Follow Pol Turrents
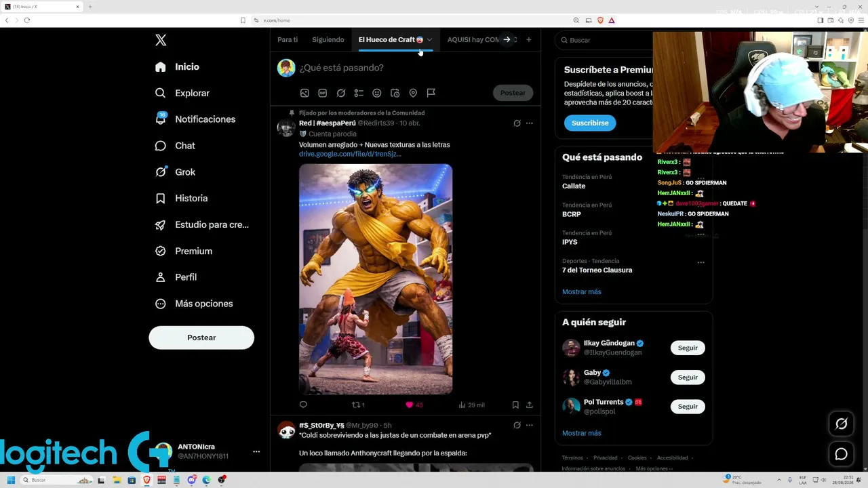868x488 pixels. tap(688, 407)
